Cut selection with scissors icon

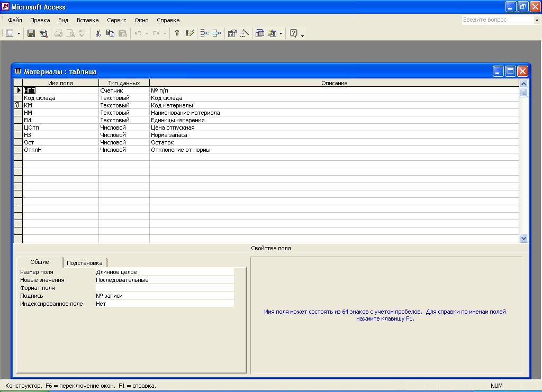(98, 33)
